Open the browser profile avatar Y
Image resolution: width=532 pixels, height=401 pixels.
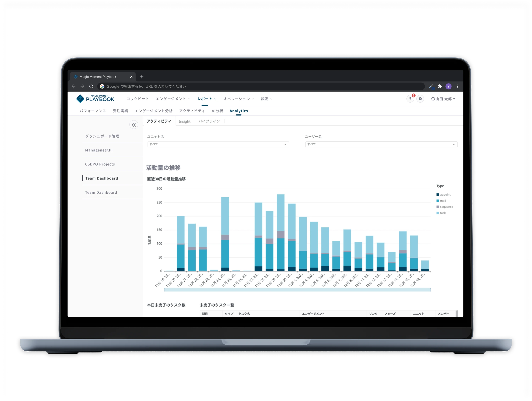[448, 86]
